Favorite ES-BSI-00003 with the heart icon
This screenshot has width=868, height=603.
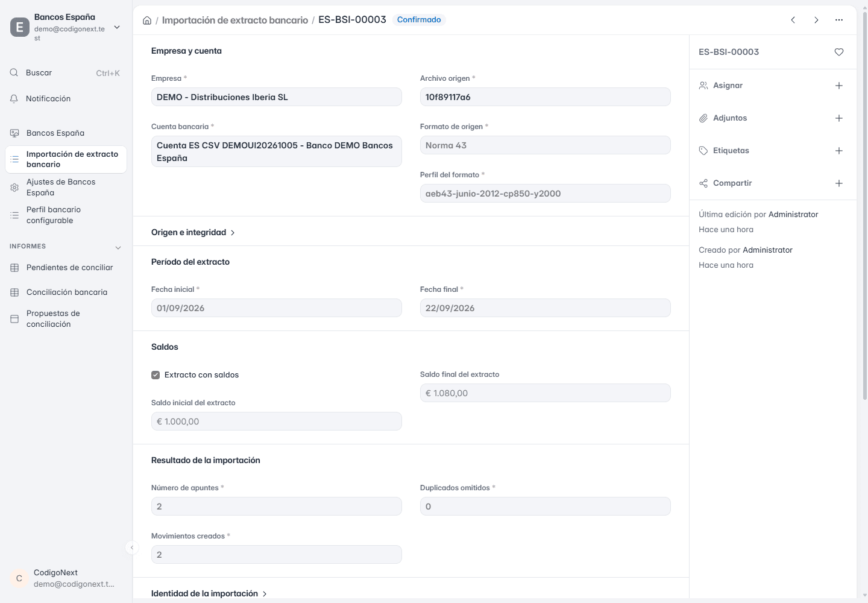tap(839, 52)
